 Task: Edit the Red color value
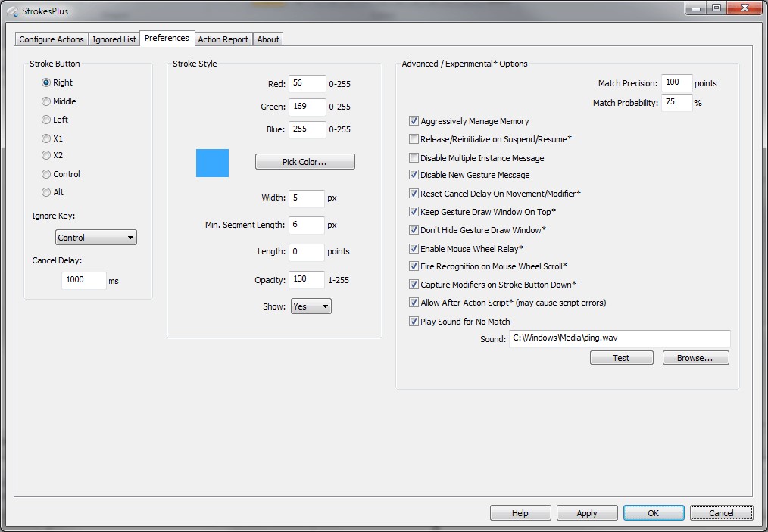pyautogui.click(x=307, y=83)
